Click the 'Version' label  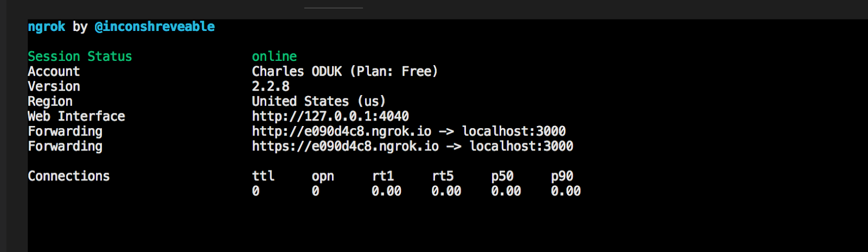point(54,86)
